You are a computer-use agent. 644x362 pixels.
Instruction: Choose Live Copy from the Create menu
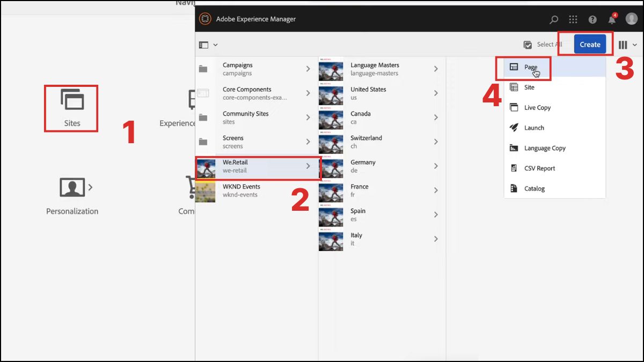click(x=555, y=108)
